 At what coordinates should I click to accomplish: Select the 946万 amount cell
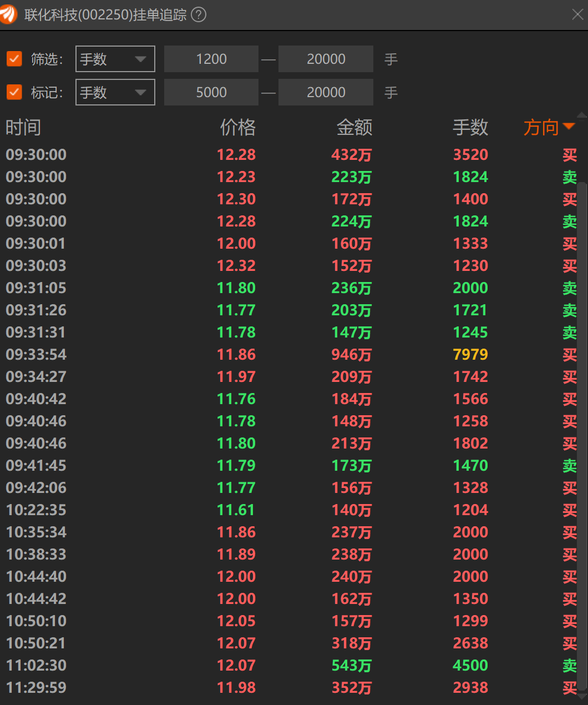pyautogui.click(x=352, y=354)
